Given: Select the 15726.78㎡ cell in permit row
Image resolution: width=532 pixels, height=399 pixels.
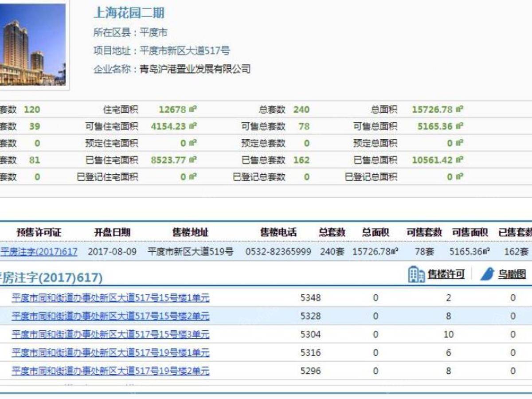Looking at the screenshot, I should click(376, 252).
